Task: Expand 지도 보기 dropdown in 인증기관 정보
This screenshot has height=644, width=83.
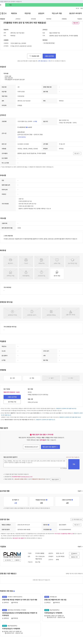Action: [x=77, y=525]
